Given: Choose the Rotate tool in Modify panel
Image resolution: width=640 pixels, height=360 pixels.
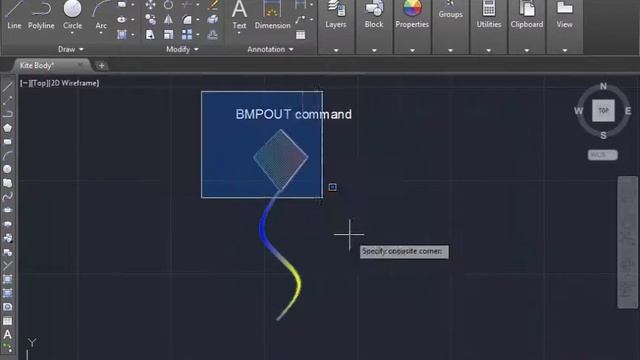Looking at the screenshot, I should [168, 5].
